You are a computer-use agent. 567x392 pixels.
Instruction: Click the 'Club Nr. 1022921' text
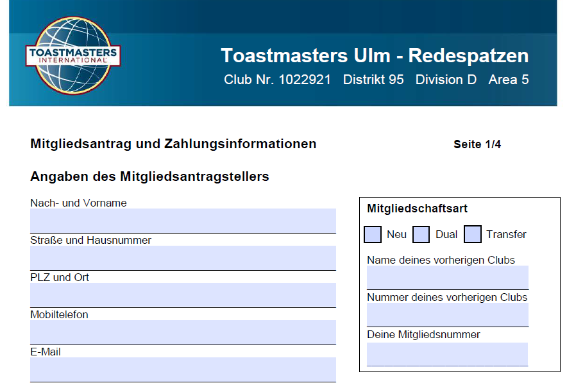(x=277, y=80)
